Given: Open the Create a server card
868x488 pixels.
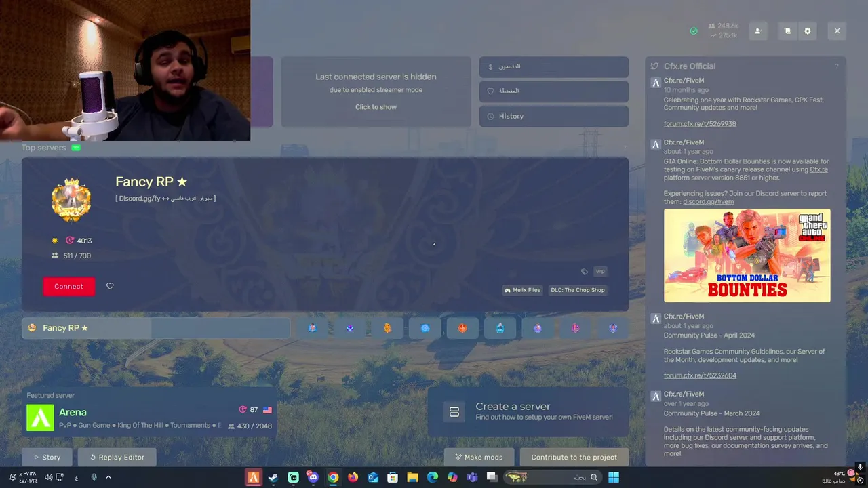Looking at the screenshot, I should click(x=528, y=411).
